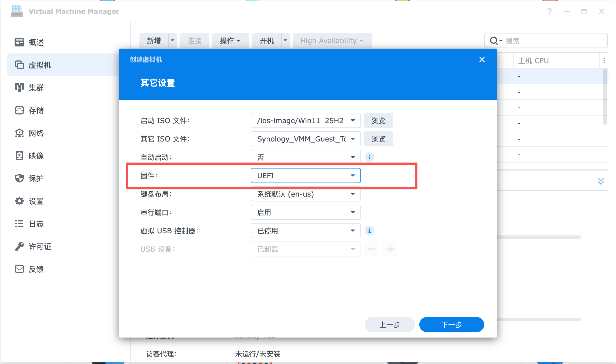This screenshot has width=616, height=364.
Task: Open the Logs (日志) sidebar item
Action: (x=36, y=224)
